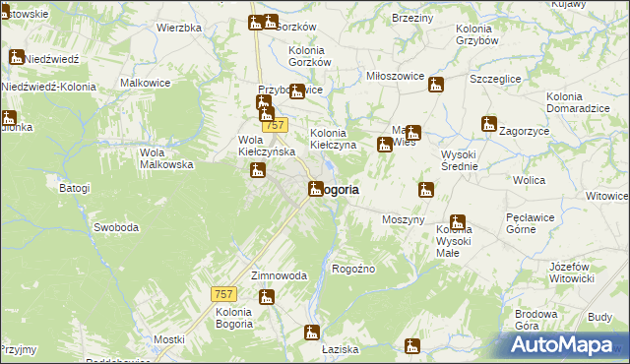The width and height of the screenshot is (630, 364).
Task: Click the Mostki village label
Action: pos(169,339)
